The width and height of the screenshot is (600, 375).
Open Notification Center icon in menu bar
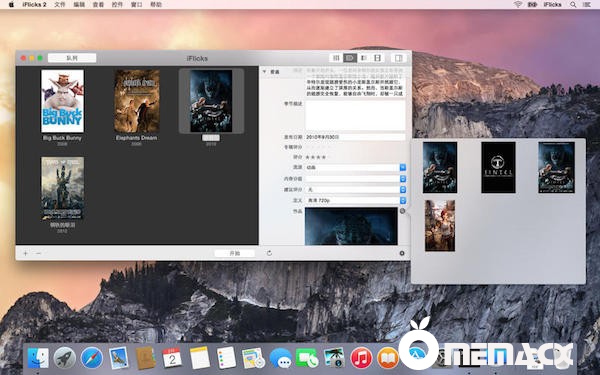tap(587, 5)
